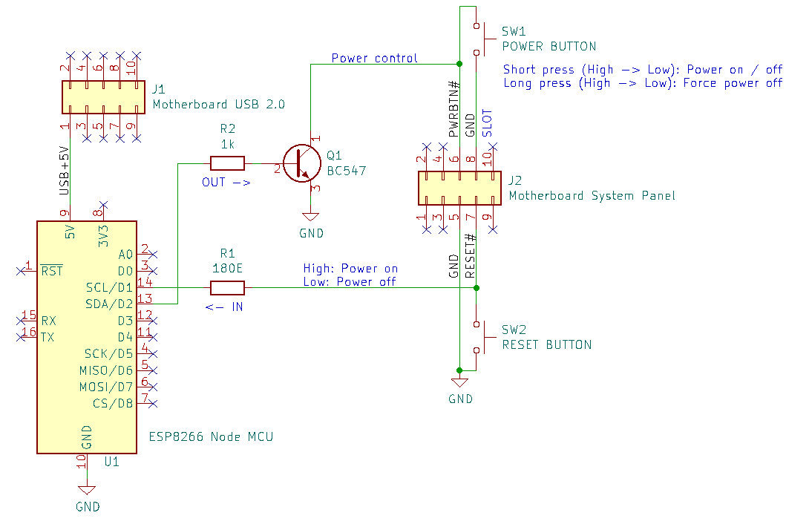Click the no-connect mark on RST pin
812x527 pixels.
21,271
